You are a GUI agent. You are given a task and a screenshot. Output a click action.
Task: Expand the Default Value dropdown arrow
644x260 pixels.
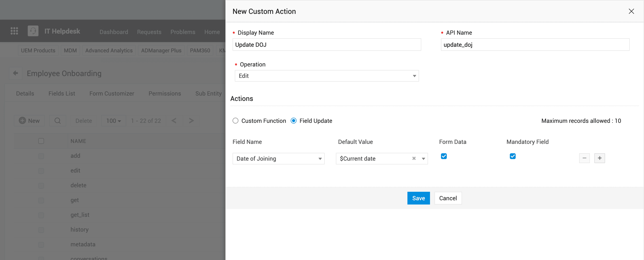pos(423,159)
